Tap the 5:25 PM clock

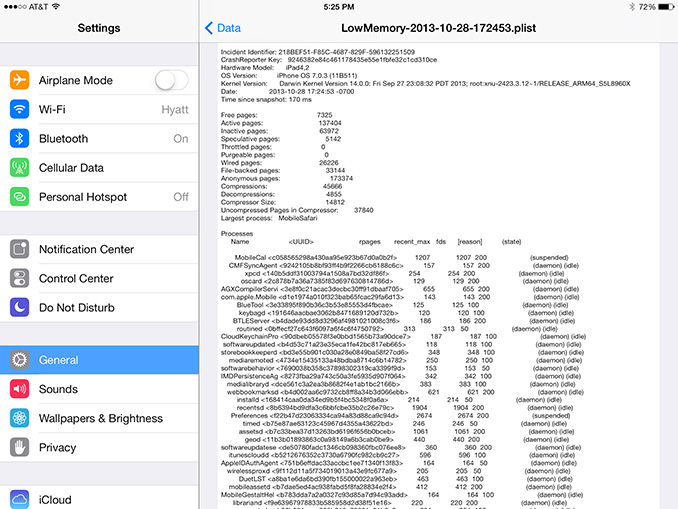point(339,7)
